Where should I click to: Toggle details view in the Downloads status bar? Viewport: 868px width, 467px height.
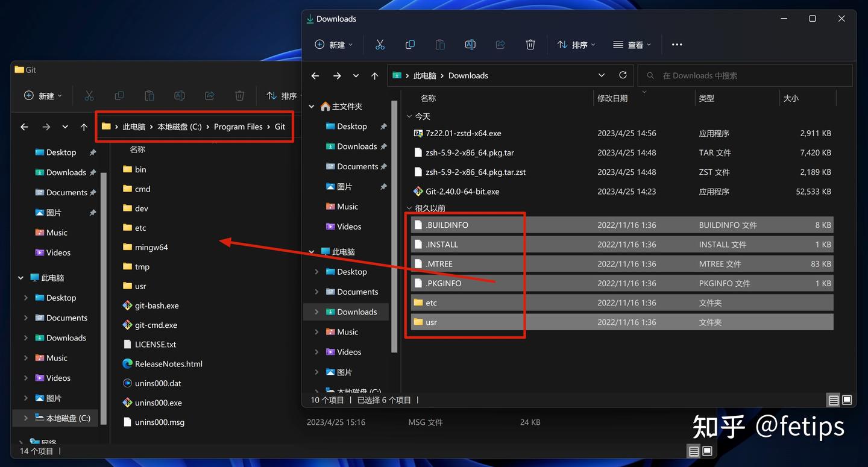pyautogui.click(x=834, y=400)
